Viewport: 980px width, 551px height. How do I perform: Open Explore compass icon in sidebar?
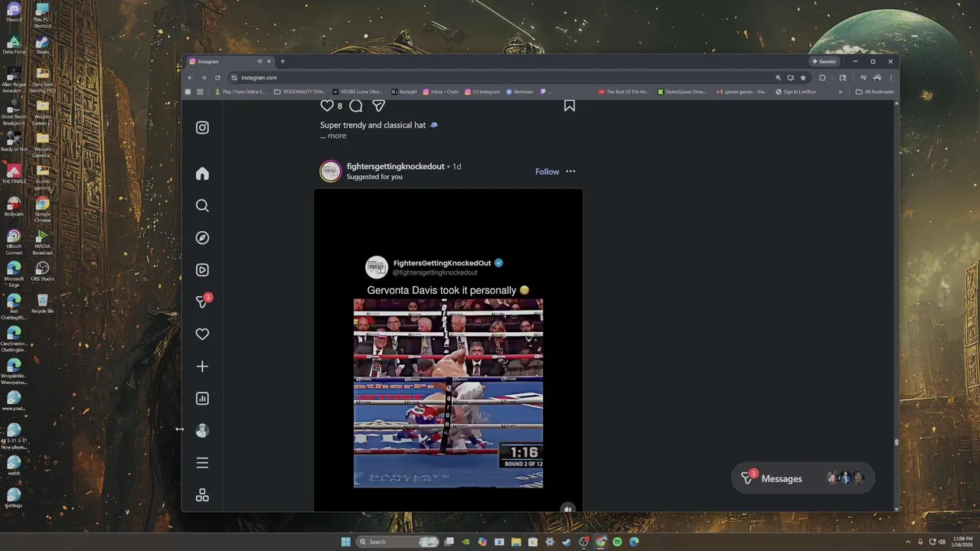pos(202,238)
